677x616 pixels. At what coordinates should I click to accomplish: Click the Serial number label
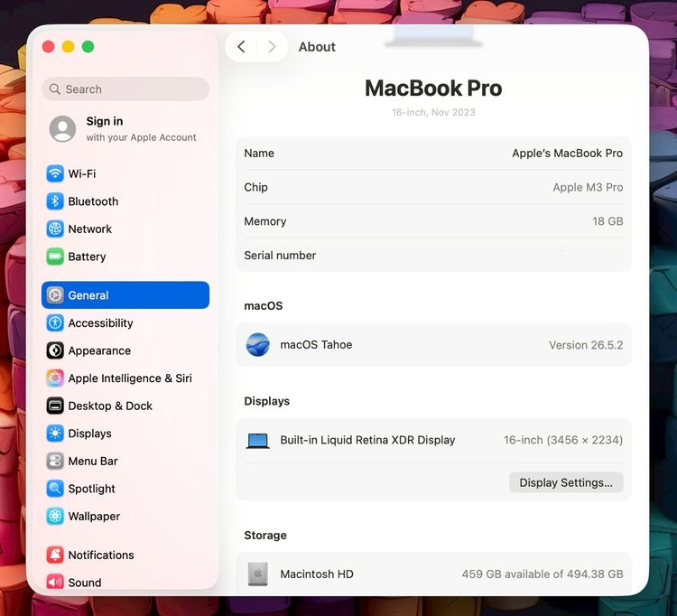280,256
